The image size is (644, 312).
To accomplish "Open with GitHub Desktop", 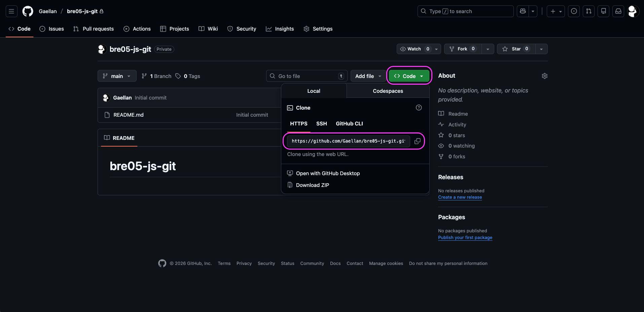I will coord(327,173).
